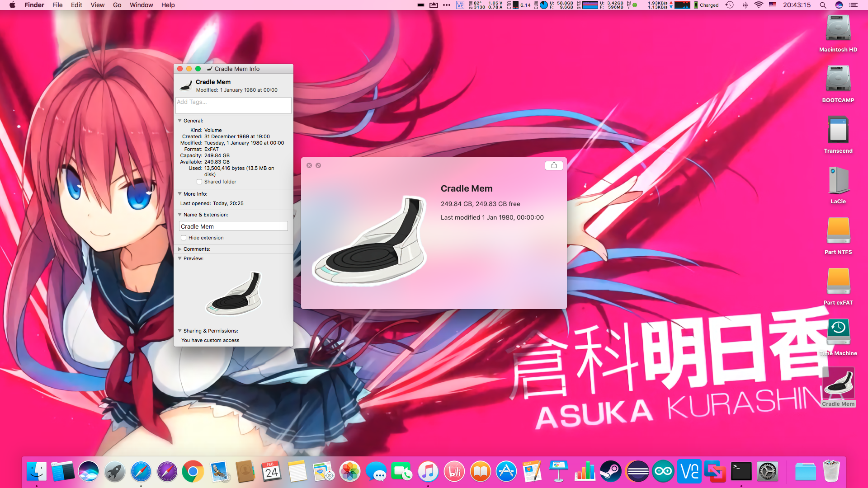Launch Siri from the Dock
868x488 pixels.
click(x=89, y=472)
